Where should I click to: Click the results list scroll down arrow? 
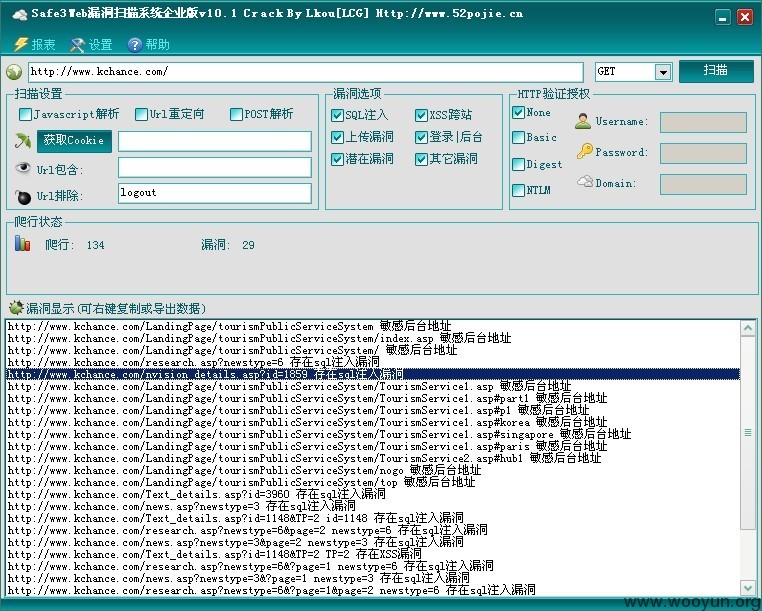tap(748, 588)
